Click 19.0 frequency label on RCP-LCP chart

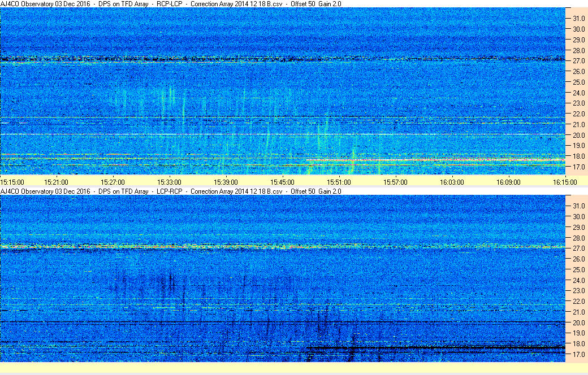(578, 145)
